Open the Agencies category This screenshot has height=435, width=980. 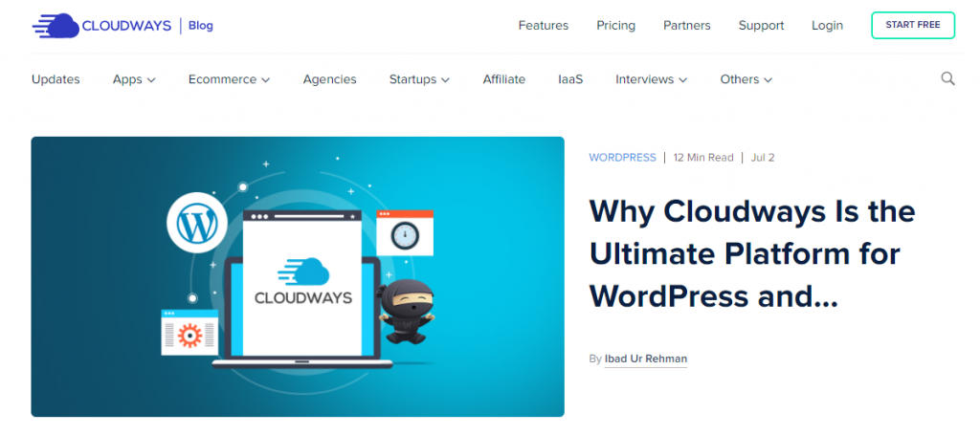point(329,79)
